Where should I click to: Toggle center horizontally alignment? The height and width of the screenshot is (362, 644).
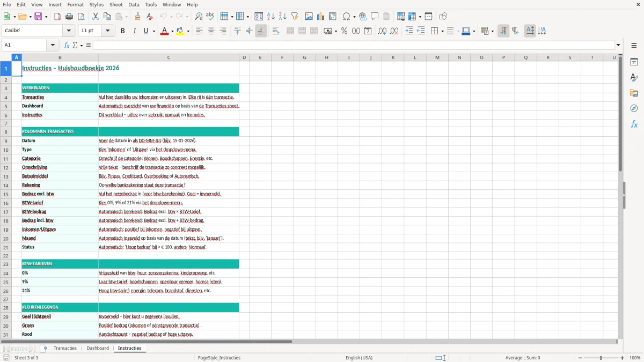point(211,31)
